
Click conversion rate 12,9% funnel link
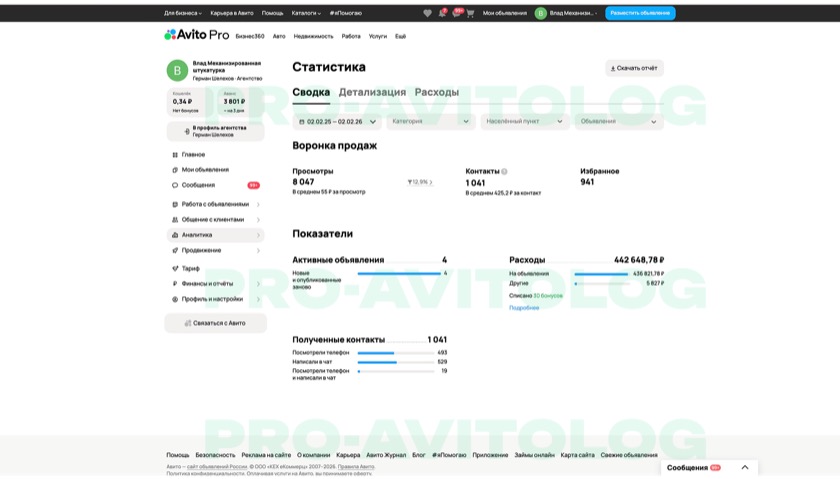click(x=420, y=182)
